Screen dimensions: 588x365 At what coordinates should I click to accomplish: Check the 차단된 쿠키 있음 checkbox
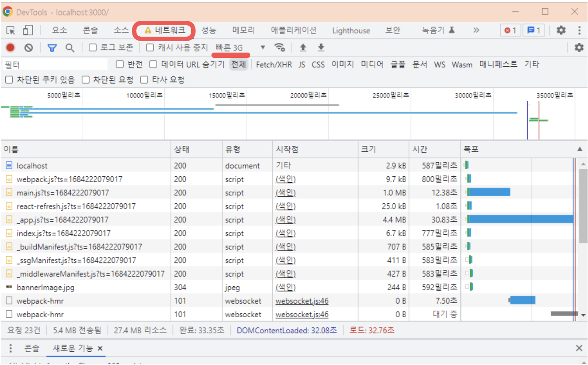pyautogui.click(x=9, y=80)
